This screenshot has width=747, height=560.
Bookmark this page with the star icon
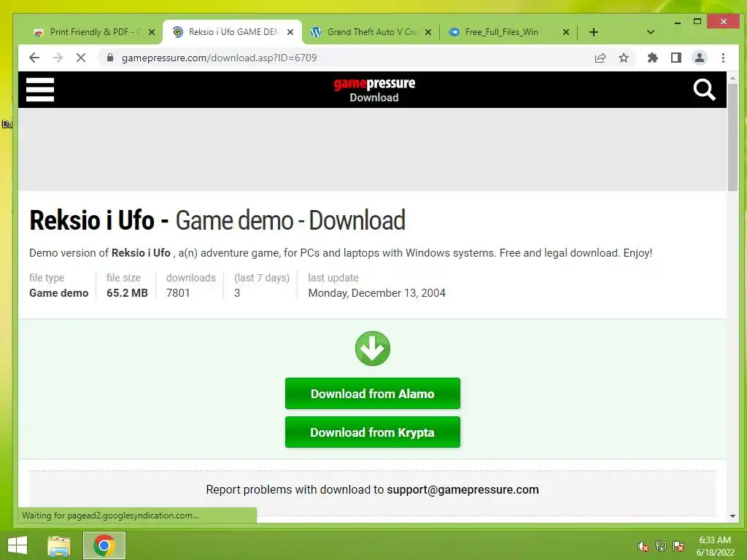pyautogui.click(x=624, y=58)
